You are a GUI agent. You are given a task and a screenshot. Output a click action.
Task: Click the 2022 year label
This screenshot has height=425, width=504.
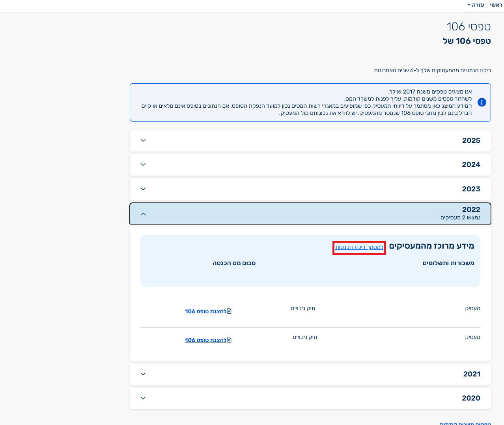471,210
